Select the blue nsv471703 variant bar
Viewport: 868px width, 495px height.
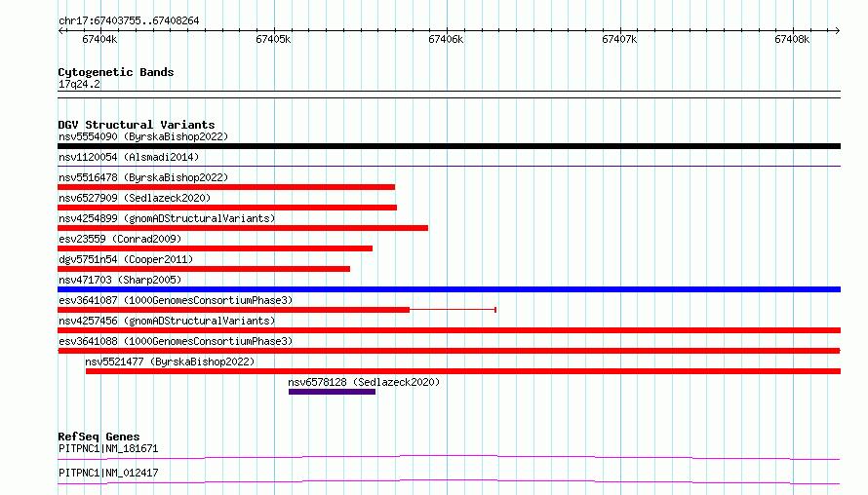449,289
